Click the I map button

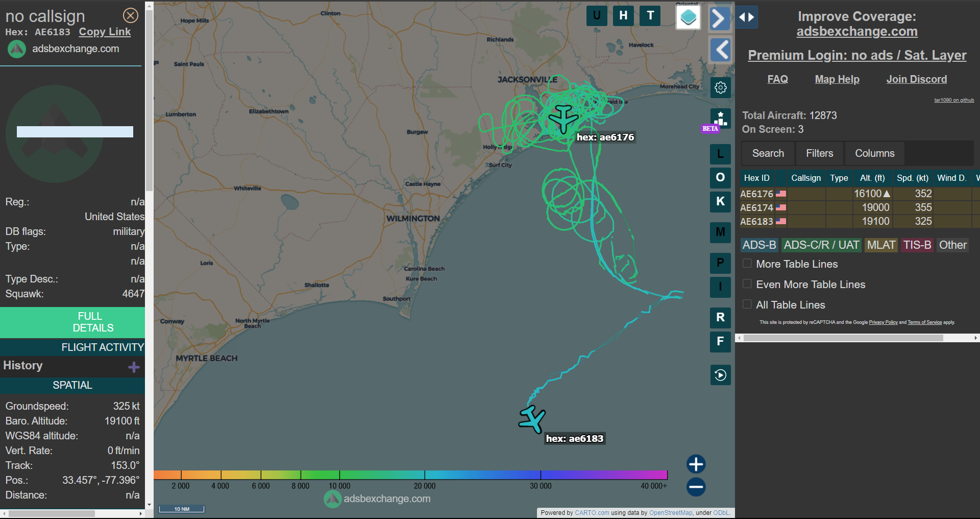click(x=720, y=287)
